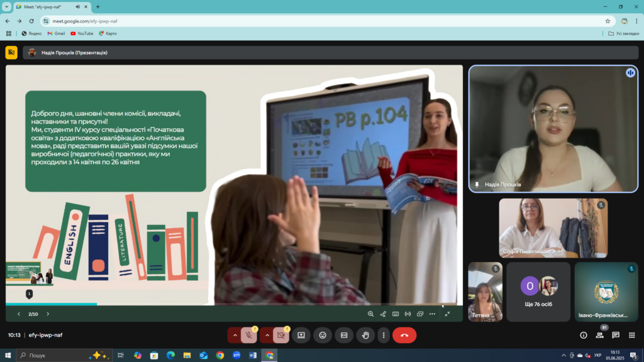Viewport: 644px width, 362px height.
Task: Raise hand in the meeting
Action: 365,336
